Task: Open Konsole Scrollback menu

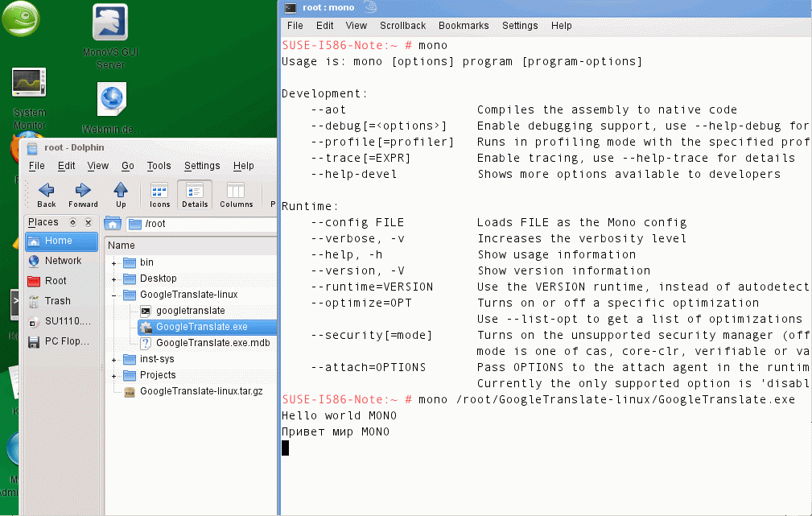Action: (402, 26)
